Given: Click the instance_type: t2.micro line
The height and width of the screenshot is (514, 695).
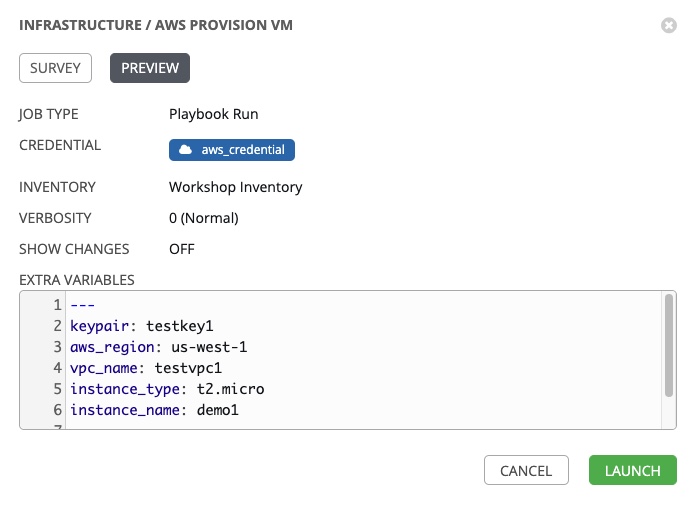Looking at the screenshot, I should [x=167, y=389].
